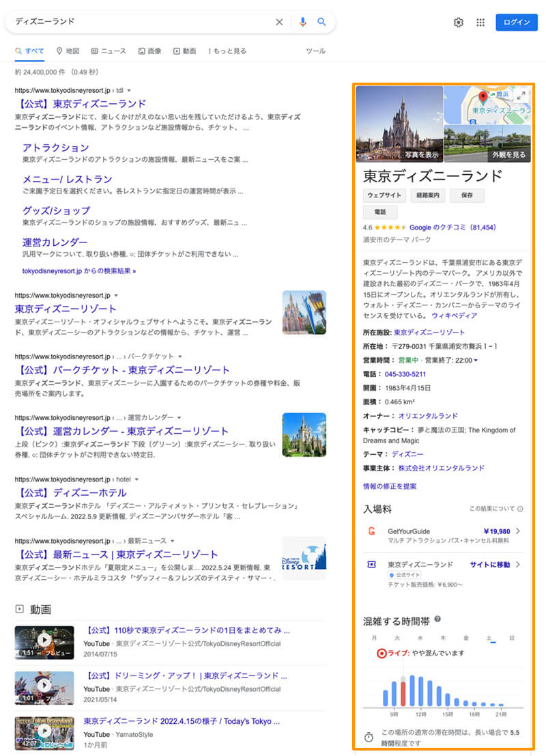This screenshot has height=756, width=546.
Task: Open the Google apps grid icon
Action: point(480,23)
